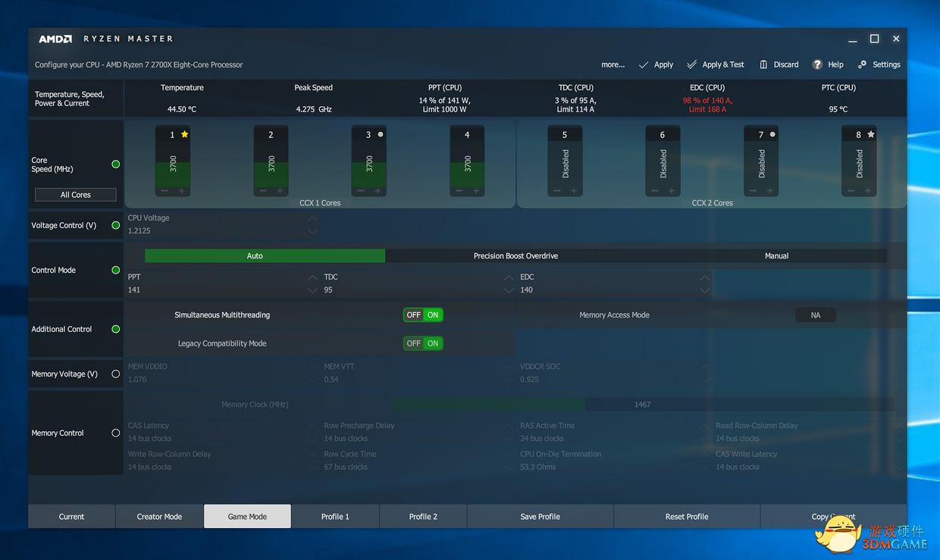Click core 4 speed bar showing 3700

click(x=467, y=163)
